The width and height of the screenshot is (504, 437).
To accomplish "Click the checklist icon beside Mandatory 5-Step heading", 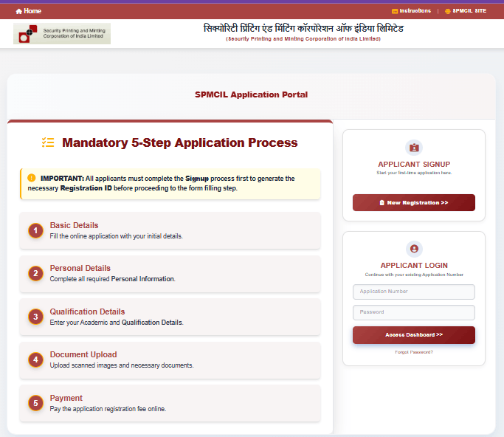I will (48, 142).
